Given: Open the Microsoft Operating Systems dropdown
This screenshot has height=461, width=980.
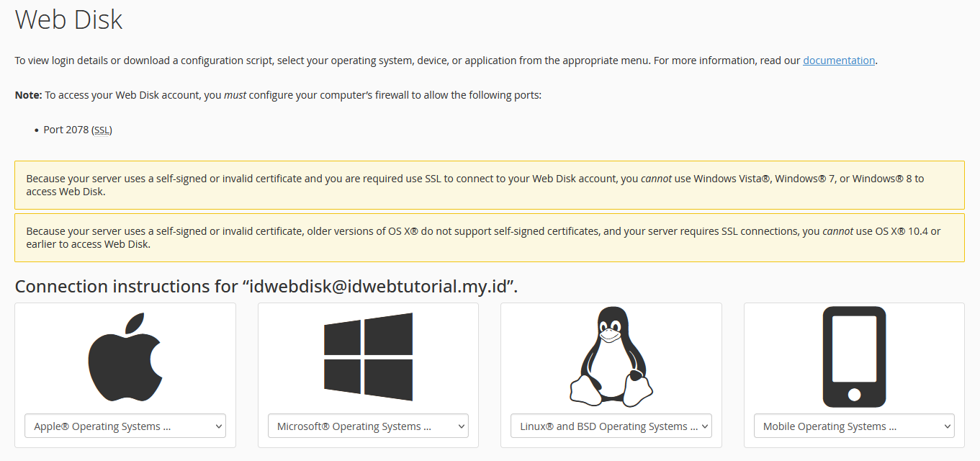Looking at the screenshot, I should tap(368, 426).
